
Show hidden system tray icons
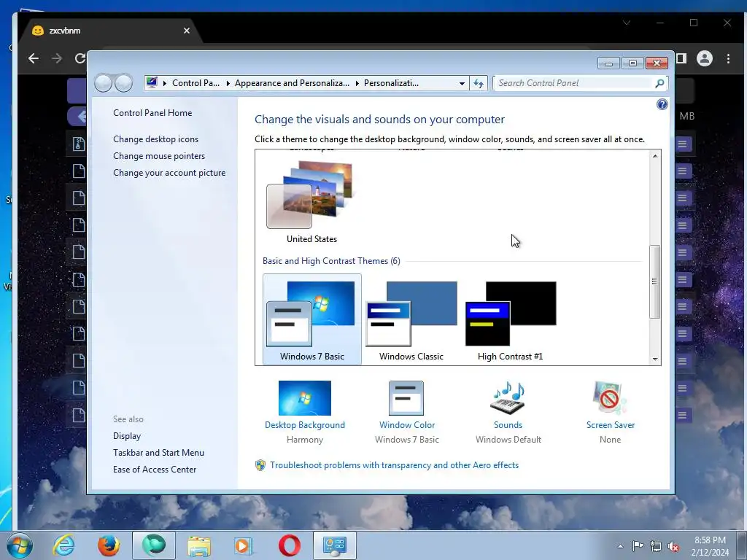(620, 546)
